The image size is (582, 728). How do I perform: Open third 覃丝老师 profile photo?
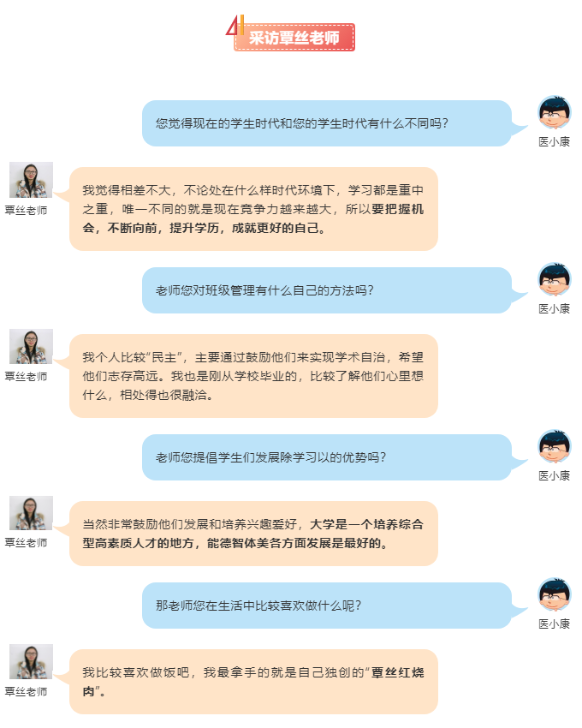(31, 513)
